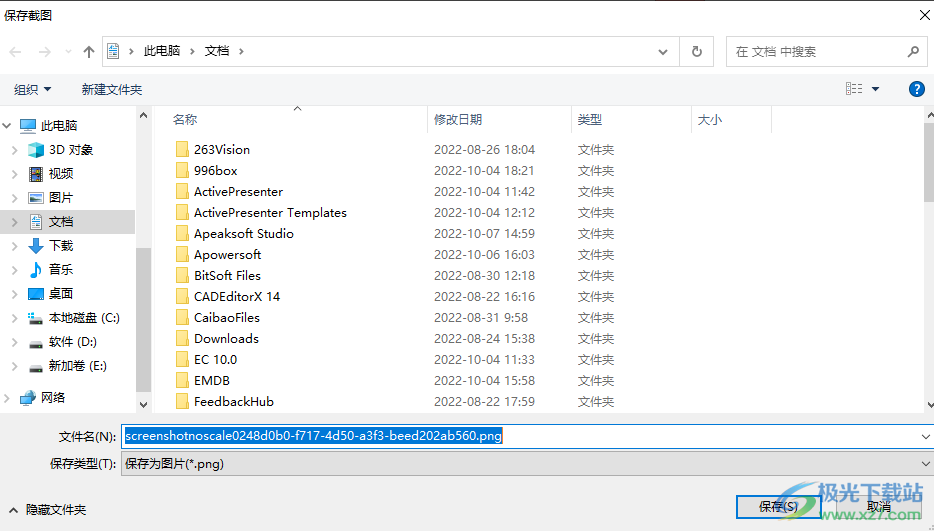Sort files by 类型 column

pyautogui.click(x=590, y=120)
